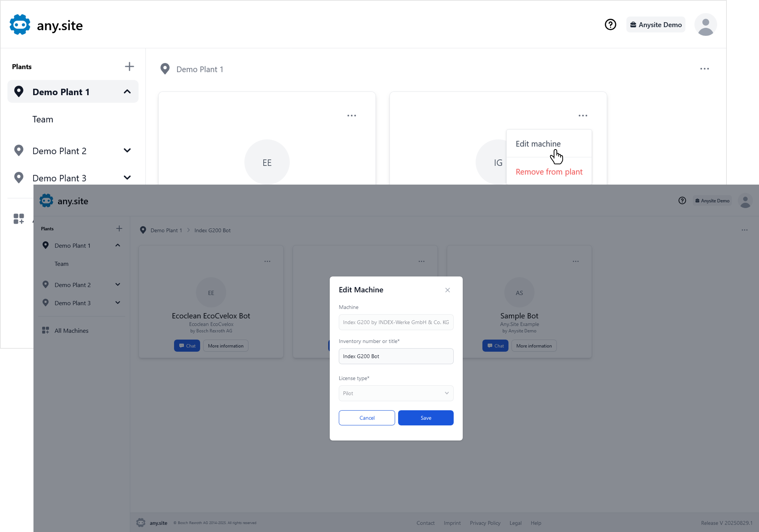The height and width of the screenshot is (532, 759).
Task: Open the three-dot menu on the EE machine card
Action: [351, 115]
